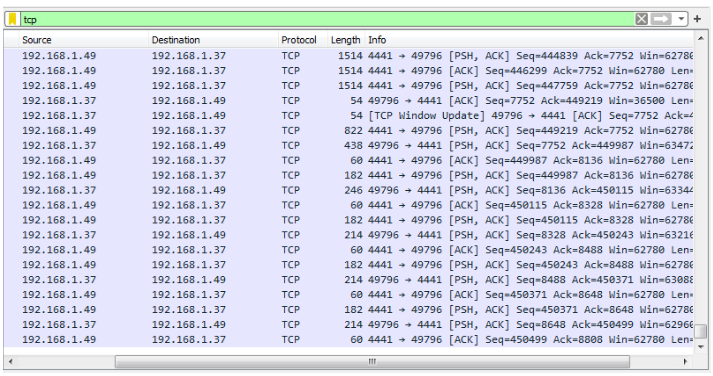Click the vertical scrollbar thumb
Screen dimensions: 713x376
point(701,331)
